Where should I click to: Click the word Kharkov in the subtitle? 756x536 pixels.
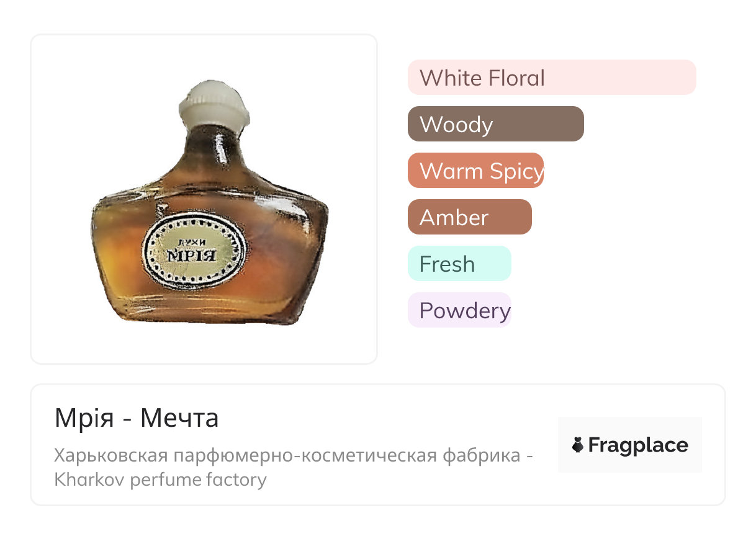click(x=89, y=480)
